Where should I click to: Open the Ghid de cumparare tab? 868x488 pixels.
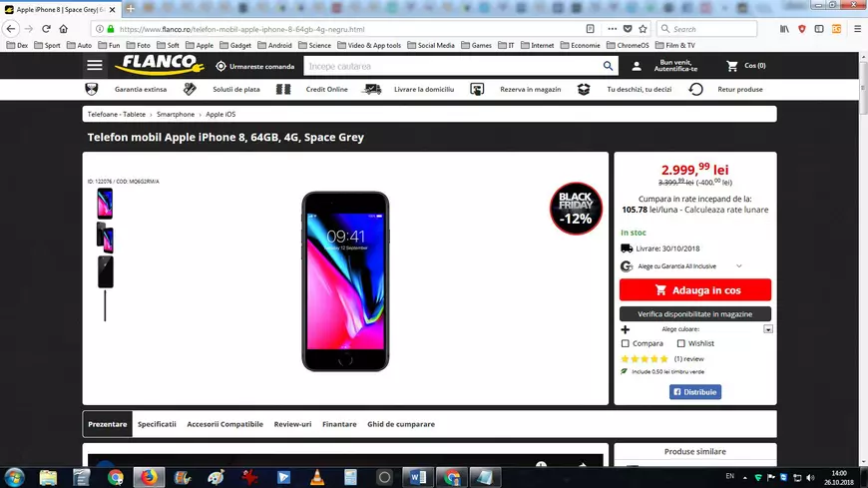click(x=401, y=424)
